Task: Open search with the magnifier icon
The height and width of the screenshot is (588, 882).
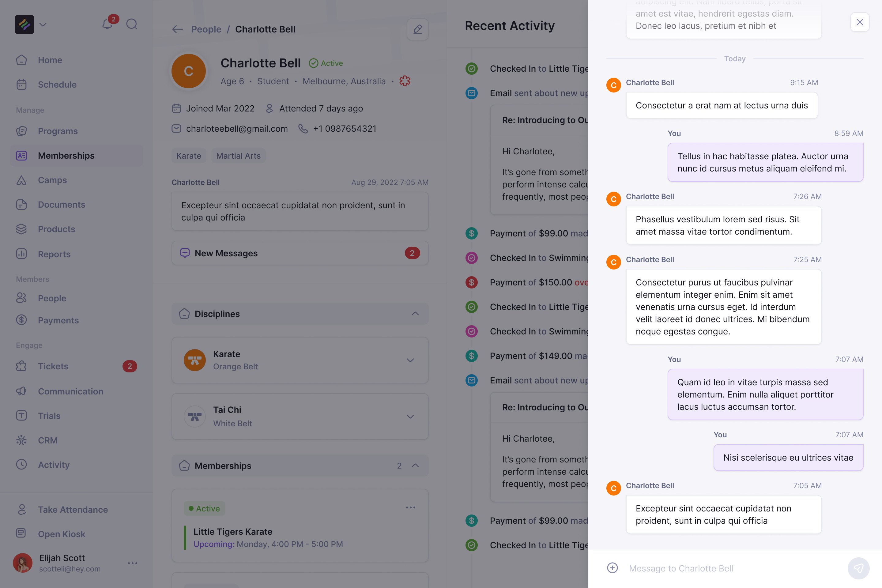Action: point(132,24)
